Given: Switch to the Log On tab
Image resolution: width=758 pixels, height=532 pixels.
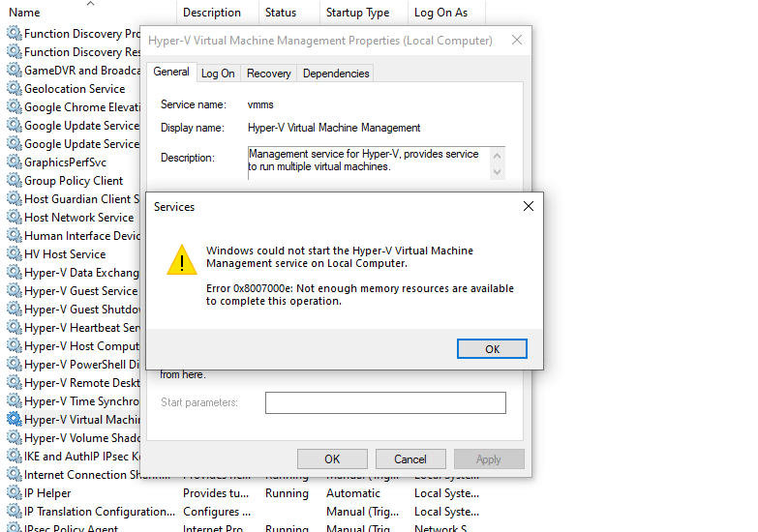Looking at the screenshot, I should (218, 74).
